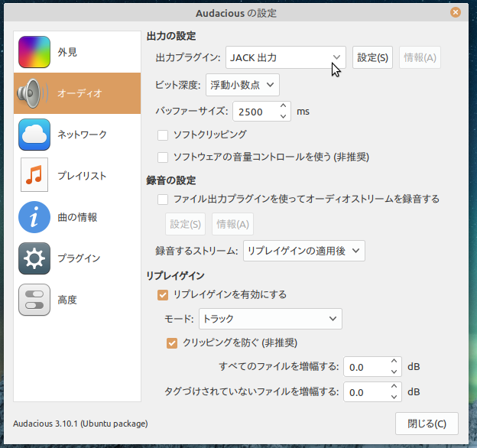Decrease バッファーサイズ with down arrow
Screen dimensions: 477x448
tap(283, 116)
